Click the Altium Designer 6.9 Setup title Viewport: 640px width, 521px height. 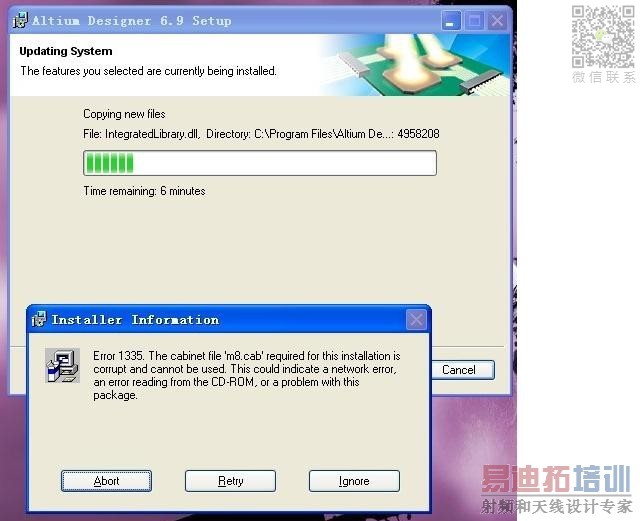tap(131, 20)
